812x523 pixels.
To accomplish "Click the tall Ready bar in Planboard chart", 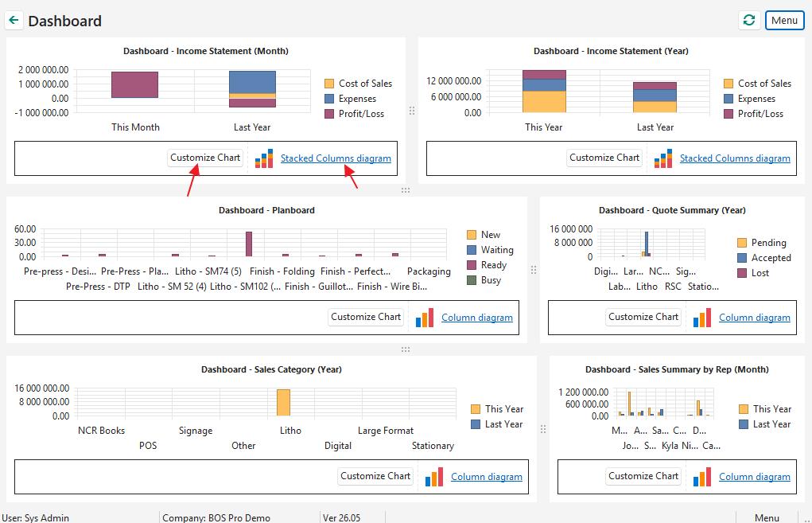I will pyautogui.click(x=249, y=244).
